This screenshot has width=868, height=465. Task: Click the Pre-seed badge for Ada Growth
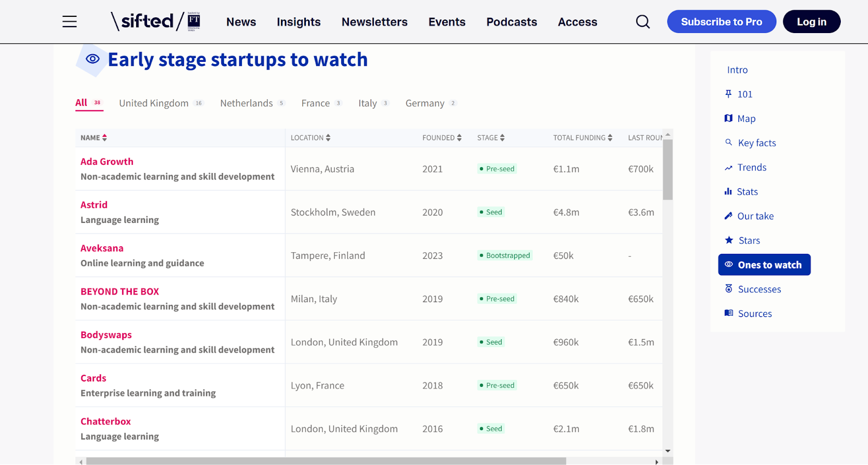[x=497, y=169]
